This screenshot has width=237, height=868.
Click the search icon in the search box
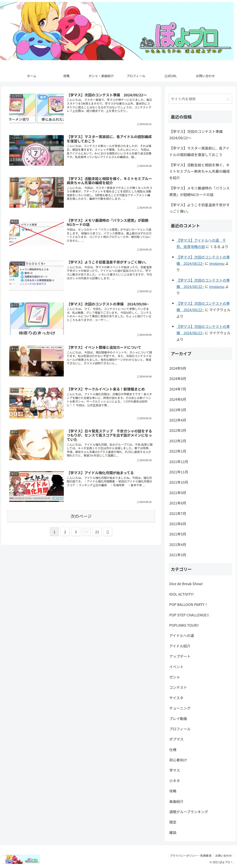click(228, 99)
